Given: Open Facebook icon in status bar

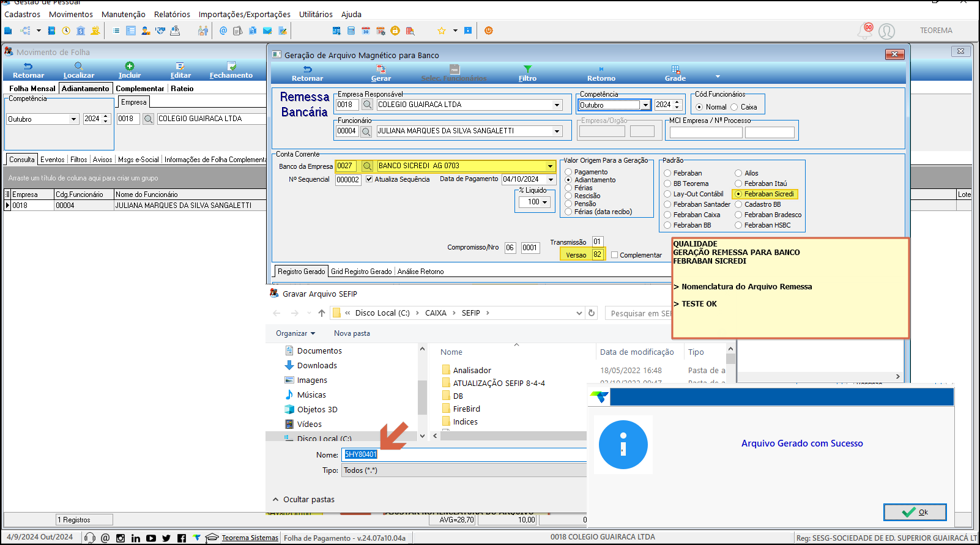Looking at the screenshot, I should (182, 538).
